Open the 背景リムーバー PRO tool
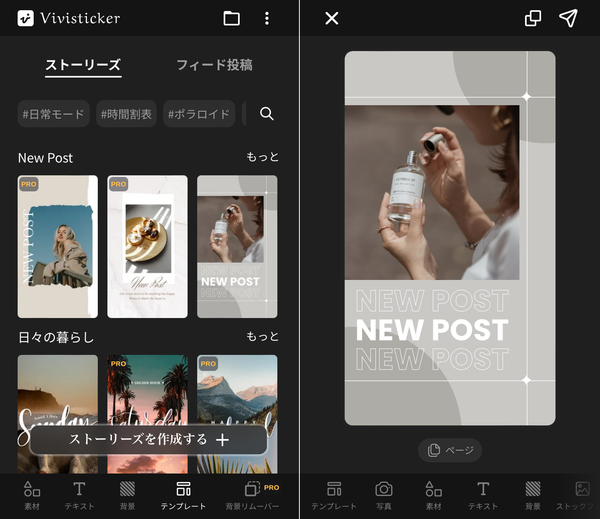600x519 pixels. click(253, 496)
